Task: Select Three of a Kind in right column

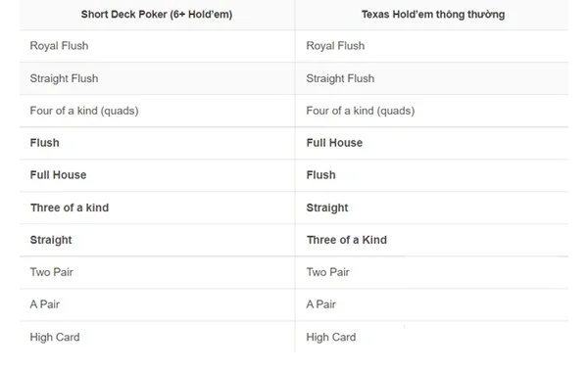Action: point(347,240)
